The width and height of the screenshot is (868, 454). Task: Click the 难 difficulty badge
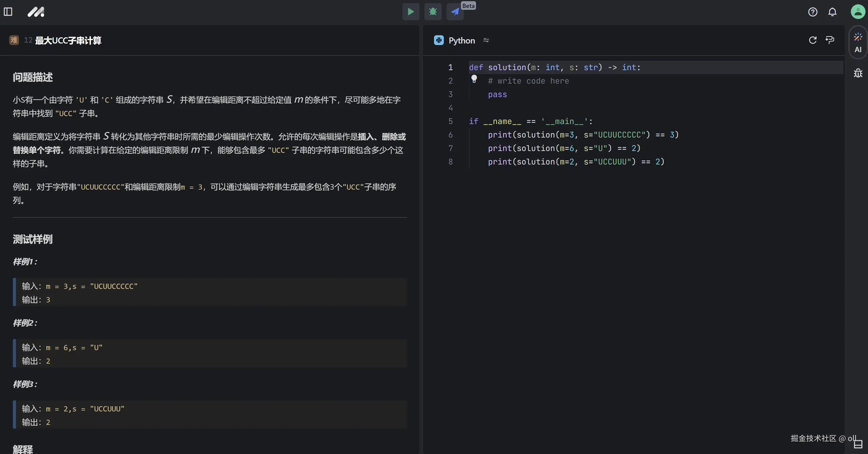click(x=14, y=40)
